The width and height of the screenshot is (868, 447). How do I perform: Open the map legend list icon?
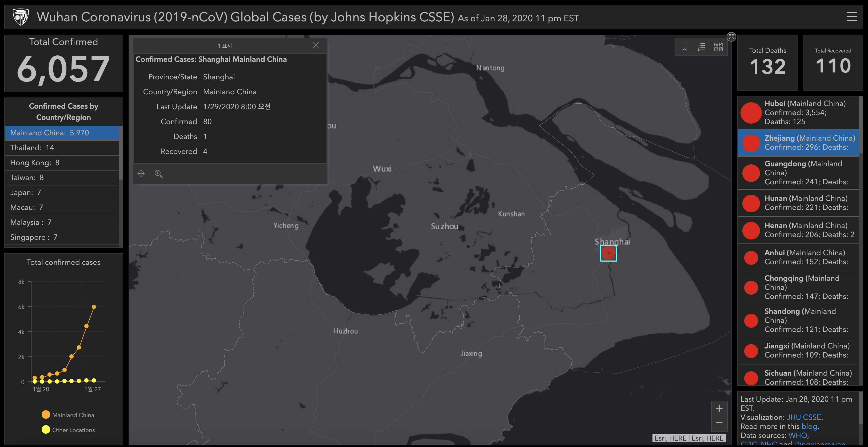click(701, 47)
